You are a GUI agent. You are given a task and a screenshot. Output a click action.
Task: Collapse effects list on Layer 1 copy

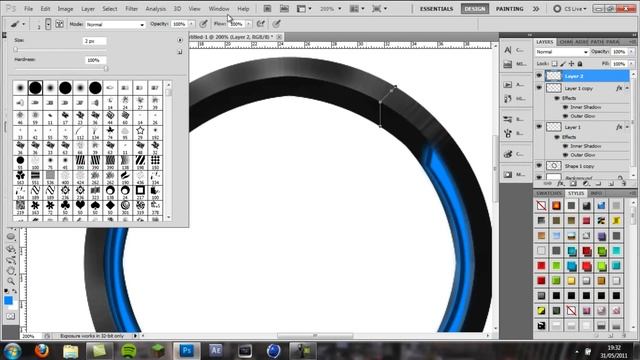[x=627, y=88]
